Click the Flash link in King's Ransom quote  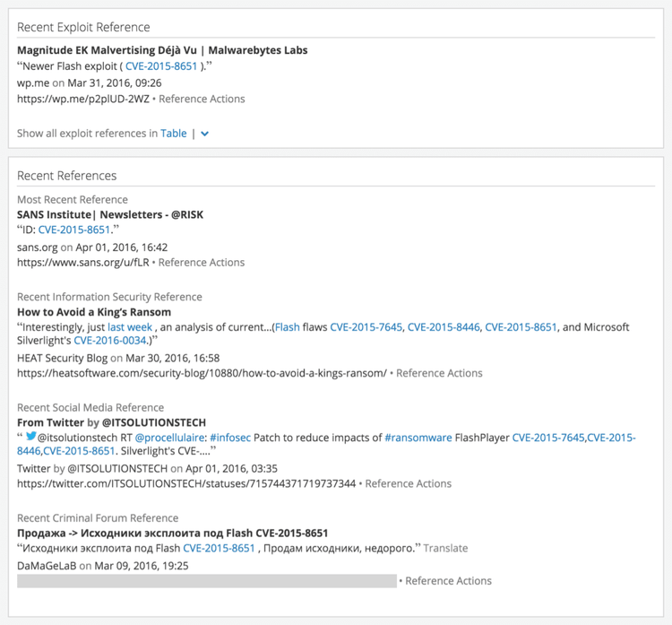[x=288, y=328]
